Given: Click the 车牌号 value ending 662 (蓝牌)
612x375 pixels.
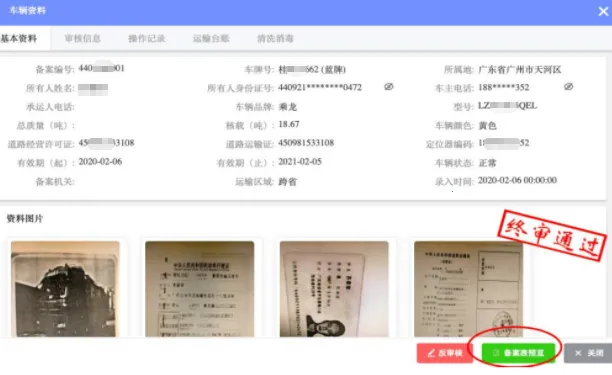Looking at the screenshot, I should [312, 69].
